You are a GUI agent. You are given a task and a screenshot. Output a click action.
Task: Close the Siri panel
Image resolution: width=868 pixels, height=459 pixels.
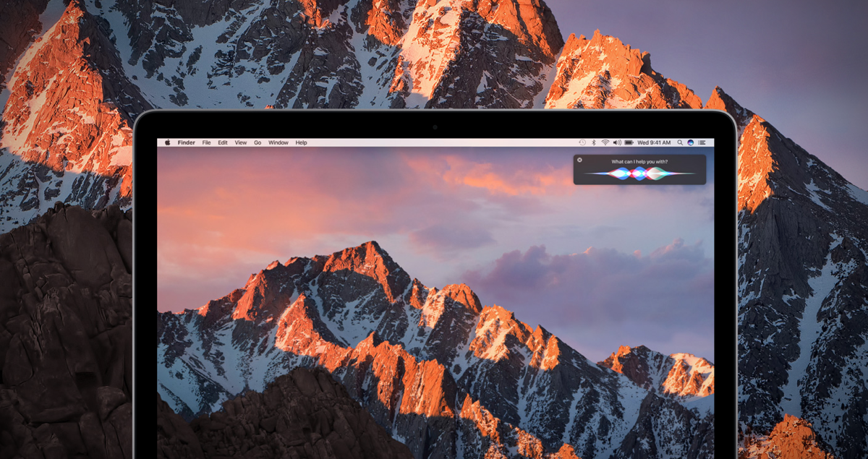tap(579, 160)
